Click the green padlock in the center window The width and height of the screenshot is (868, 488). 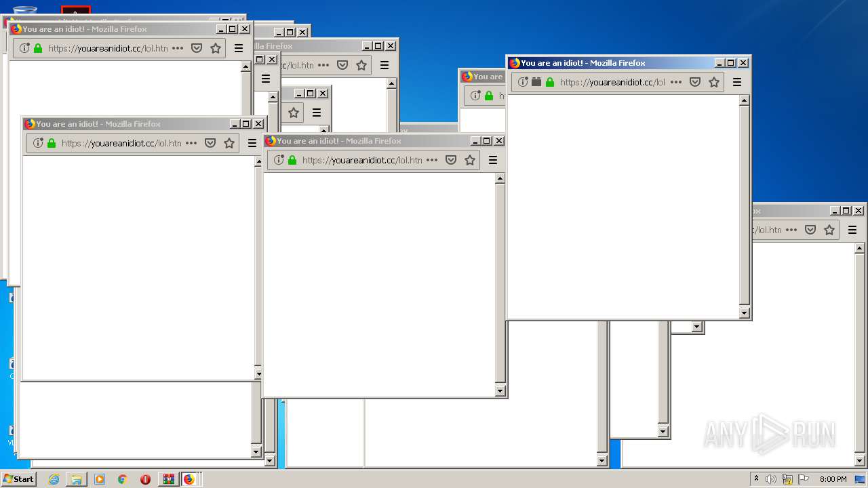click(292, 160)
